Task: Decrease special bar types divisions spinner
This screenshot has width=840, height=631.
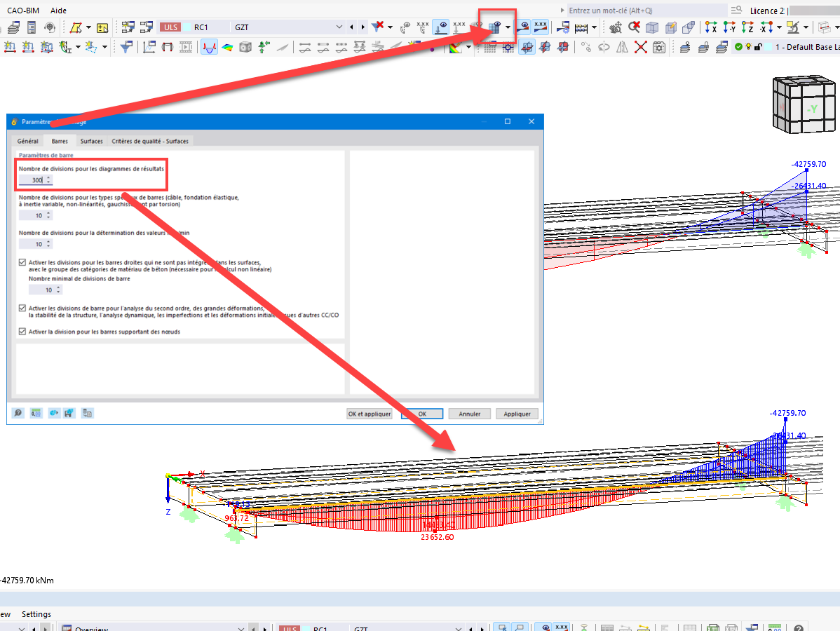Action: [48, 217]
